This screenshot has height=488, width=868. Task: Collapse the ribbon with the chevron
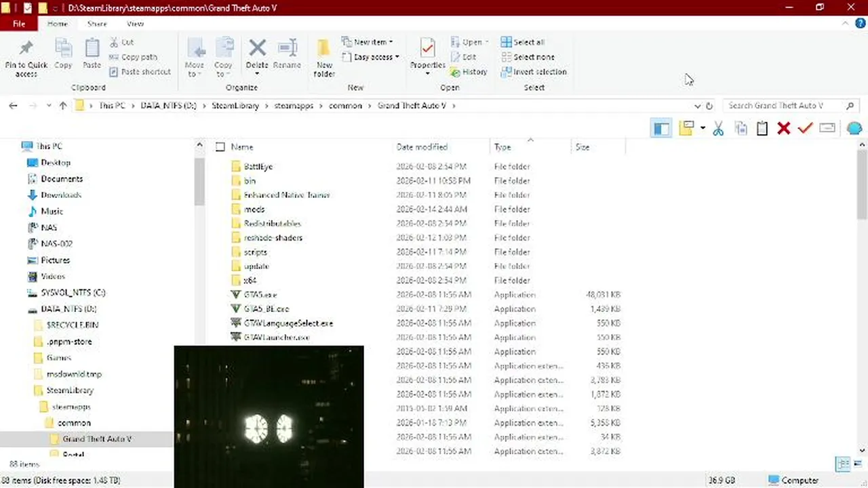click(845, 24)
